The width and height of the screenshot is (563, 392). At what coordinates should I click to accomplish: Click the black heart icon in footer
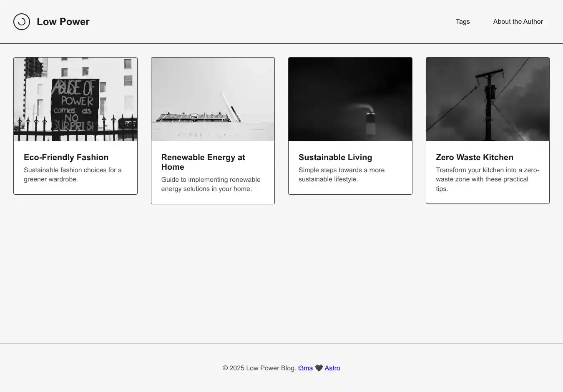(319, 368)
